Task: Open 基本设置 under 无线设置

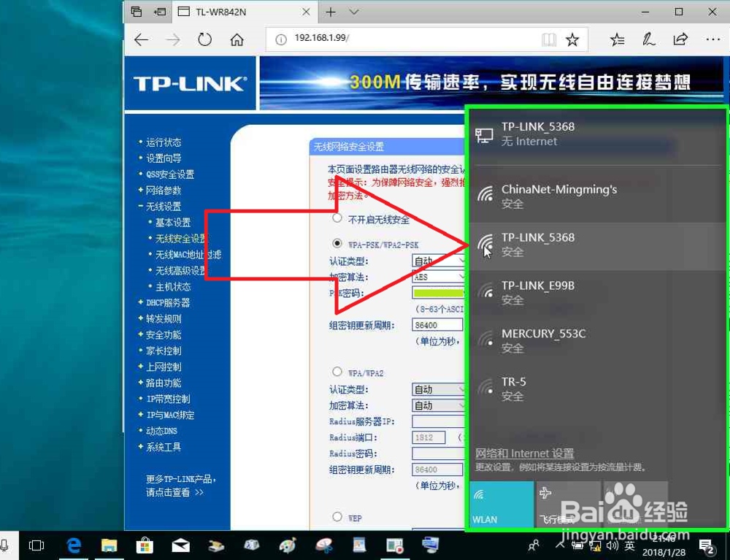Action: (x=173, y=223)
